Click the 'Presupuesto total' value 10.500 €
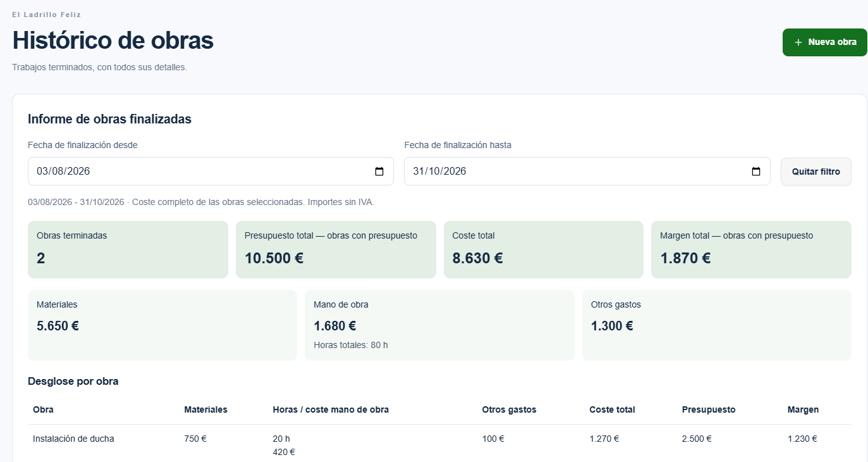 point(274,258)
